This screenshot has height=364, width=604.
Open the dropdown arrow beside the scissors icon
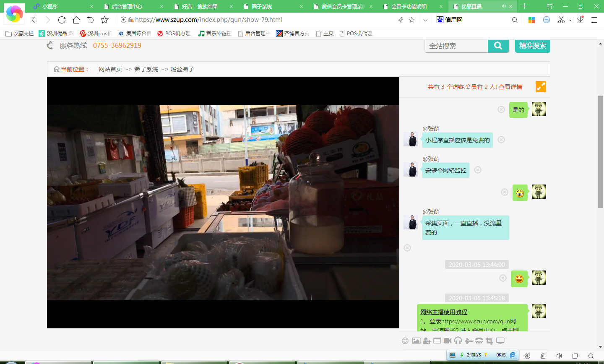(570, 20)
